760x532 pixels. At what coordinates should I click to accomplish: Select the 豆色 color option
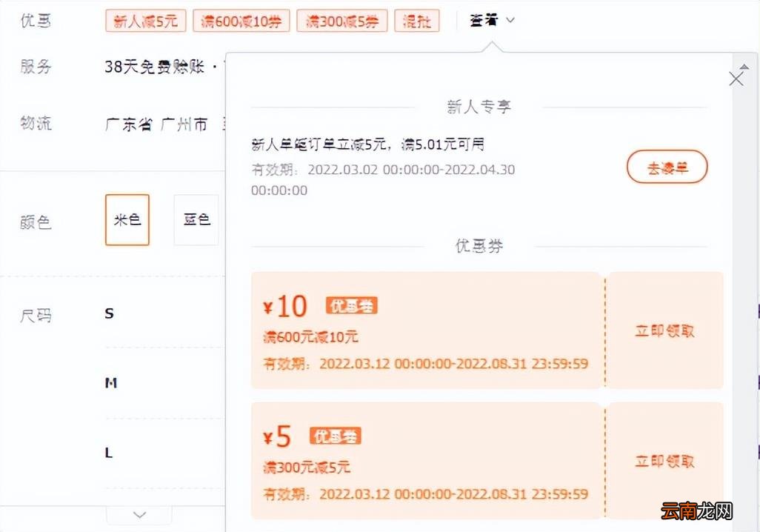click(196, 219)
